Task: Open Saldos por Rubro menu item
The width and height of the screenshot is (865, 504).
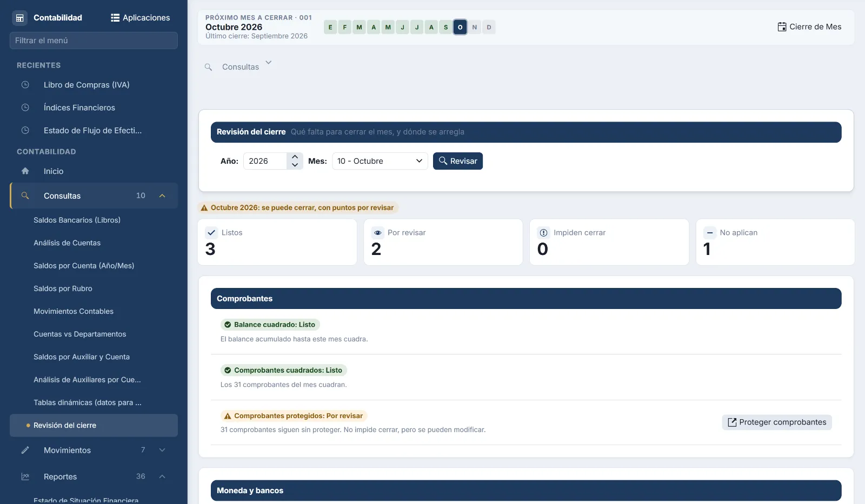Action: click(x=63, y=288)
